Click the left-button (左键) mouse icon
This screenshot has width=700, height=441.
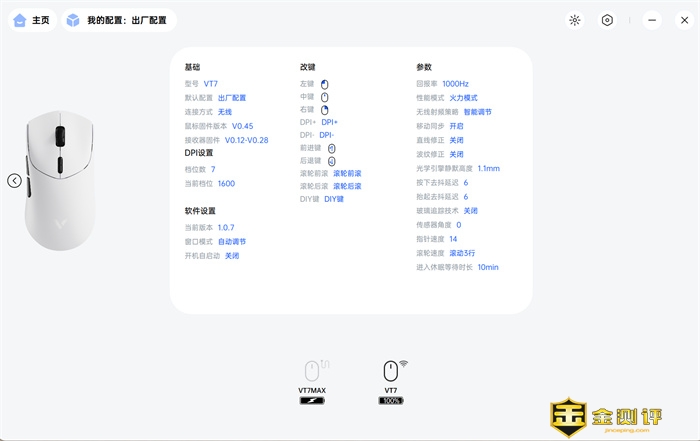point(324,84)
